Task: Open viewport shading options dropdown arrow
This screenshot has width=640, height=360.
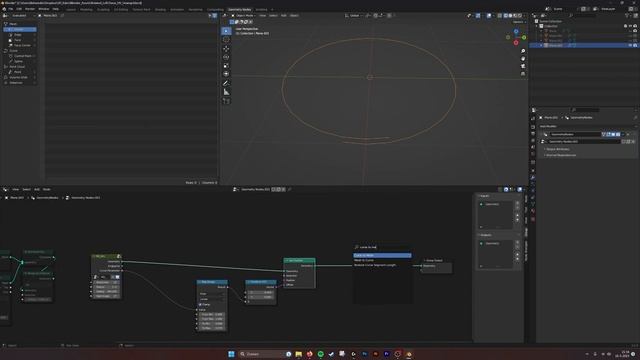Action: 524,16
